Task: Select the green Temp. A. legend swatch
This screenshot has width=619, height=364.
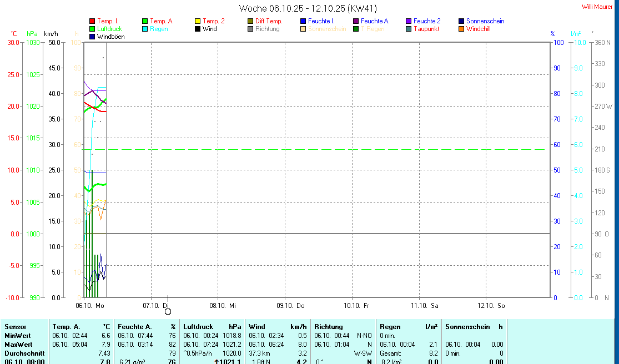Action: pyautogui.click(x=145, y=21)
